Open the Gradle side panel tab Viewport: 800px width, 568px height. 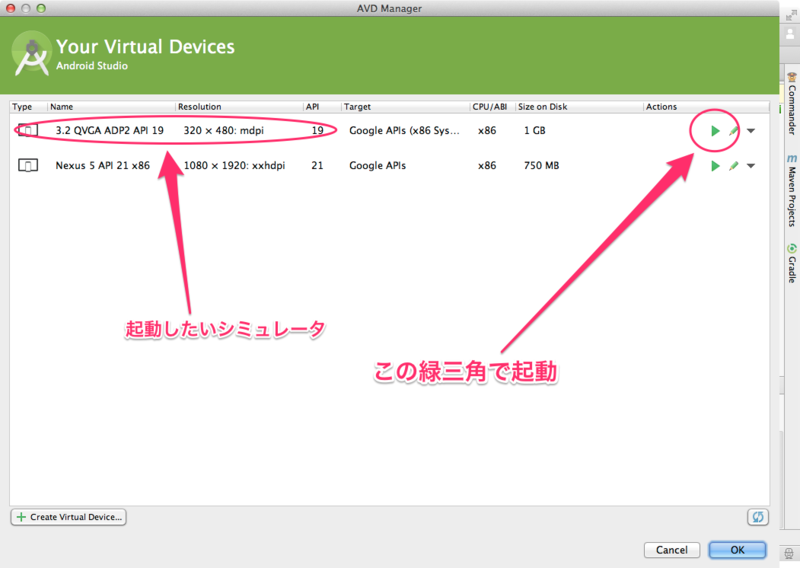791,263
